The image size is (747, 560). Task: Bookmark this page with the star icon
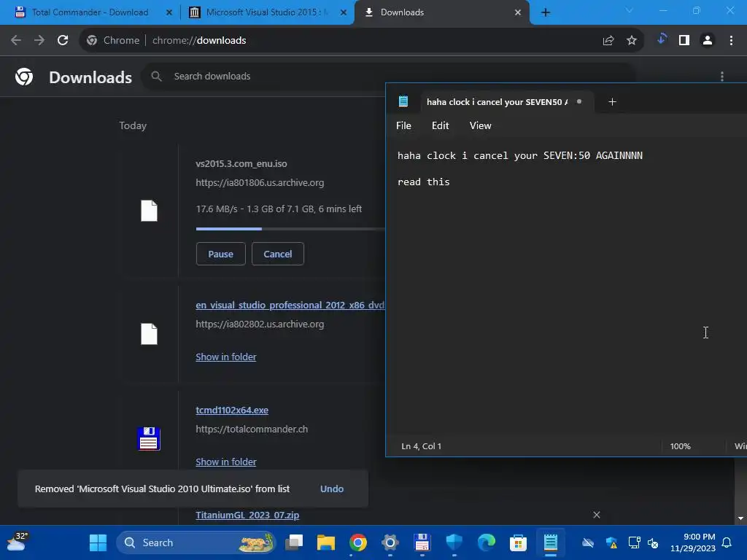(632, 41)
